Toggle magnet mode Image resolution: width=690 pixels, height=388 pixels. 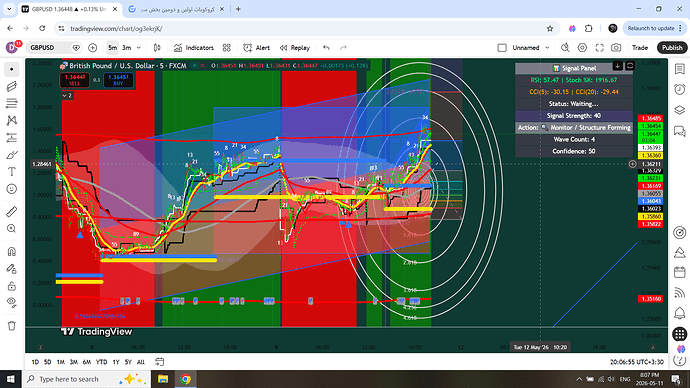[12, 252]
